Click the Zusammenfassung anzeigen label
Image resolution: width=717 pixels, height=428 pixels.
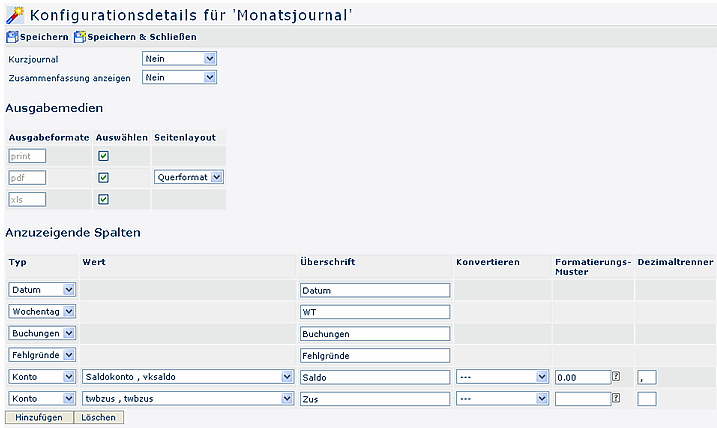coord(70,78)
